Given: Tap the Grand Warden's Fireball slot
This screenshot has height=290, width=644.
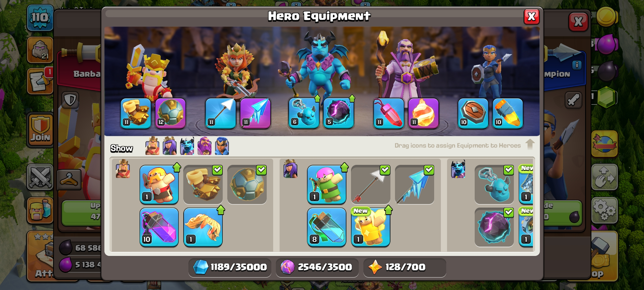Looking at the screenshot, I should [x=423, y=113].
